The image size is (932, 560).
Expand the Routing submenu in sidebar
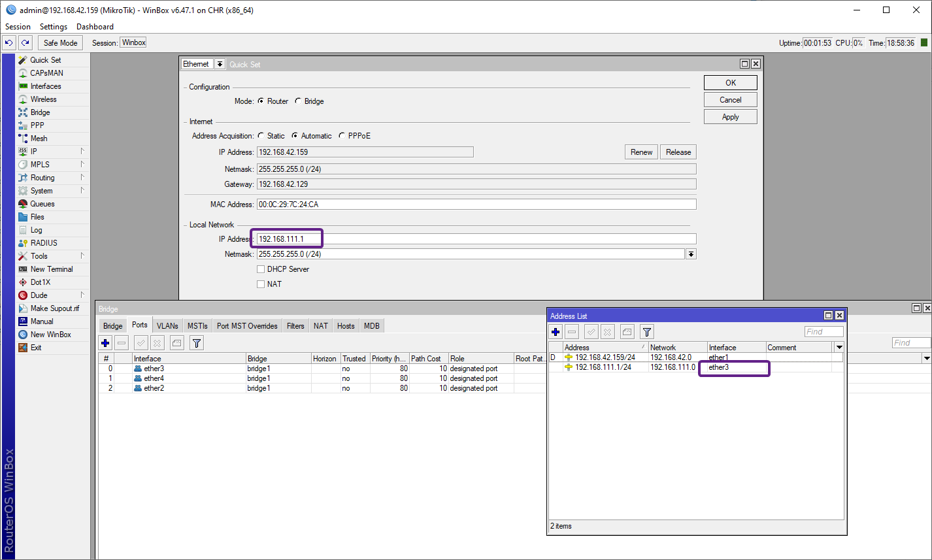(x=83, y=178)
